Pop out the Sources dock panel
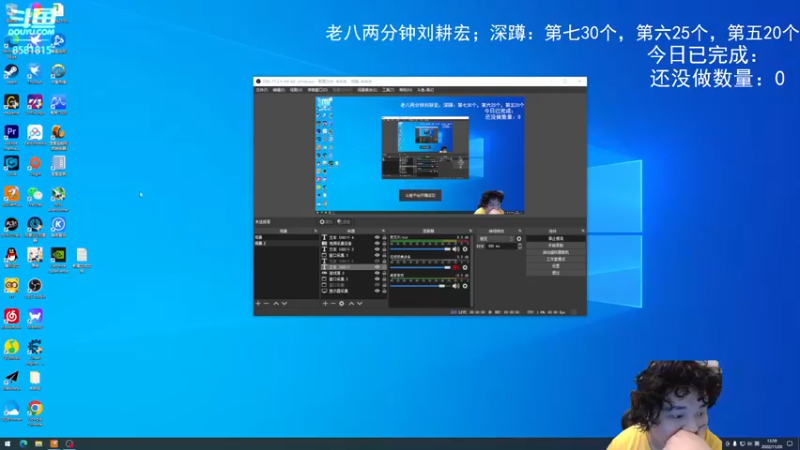Viewport: 800px width, 450px height. click(x=384, y=231)
